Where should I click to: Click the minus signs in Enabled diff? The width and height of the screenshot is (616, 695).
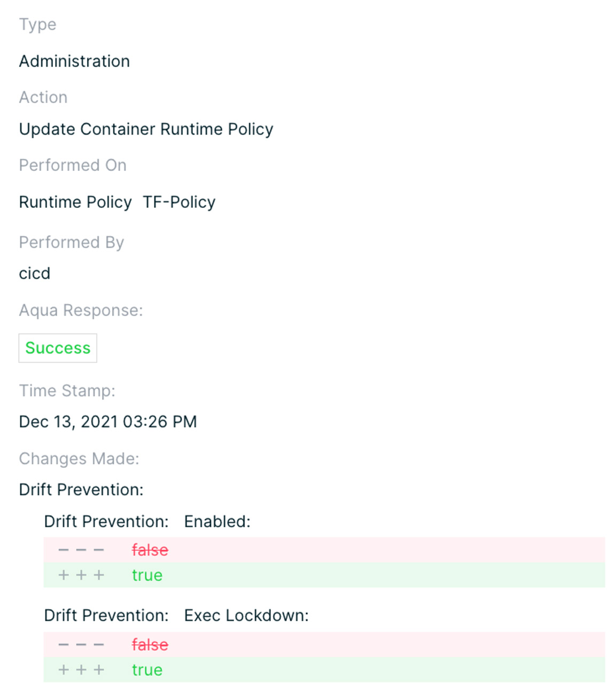tap(81, 550)
